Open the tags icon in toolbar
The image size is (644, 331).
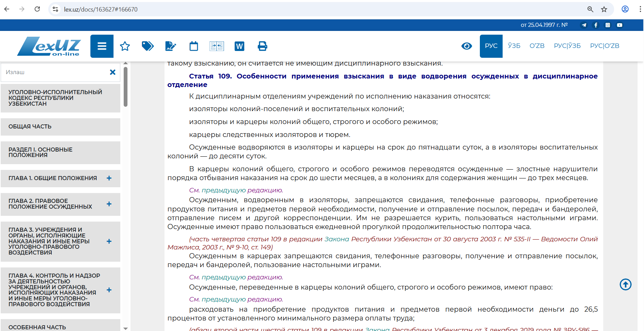pos(147,46)
